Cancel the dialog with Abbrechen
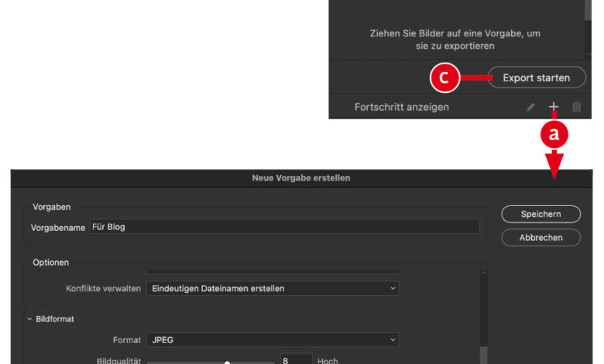Screen dimensions: 604x364 point(541,238)
